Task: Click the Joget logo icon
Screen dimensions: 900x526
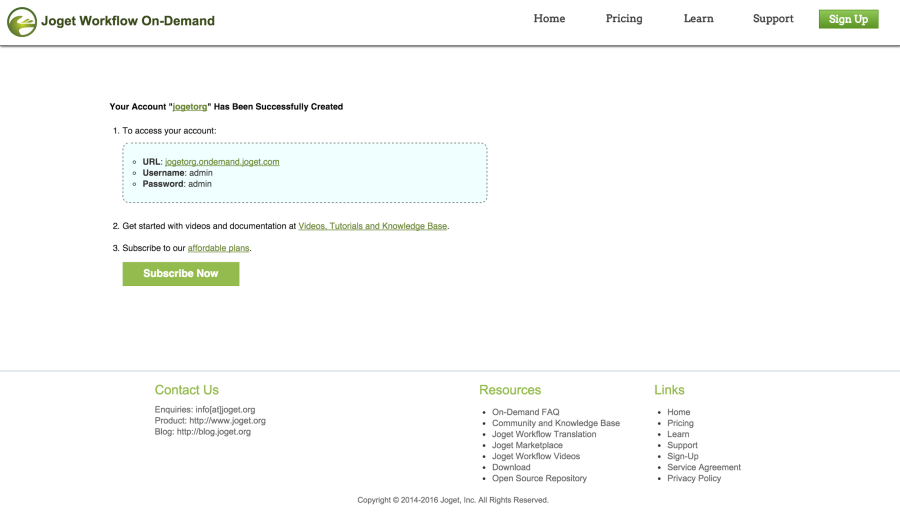Action: pyautogui.click(x=22, y=22)
